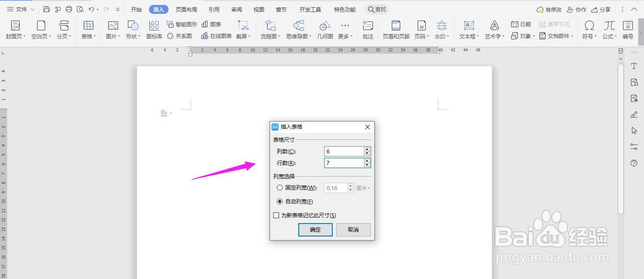Click the 有修改 sync status
644x279 pixels.
point(549,9)
